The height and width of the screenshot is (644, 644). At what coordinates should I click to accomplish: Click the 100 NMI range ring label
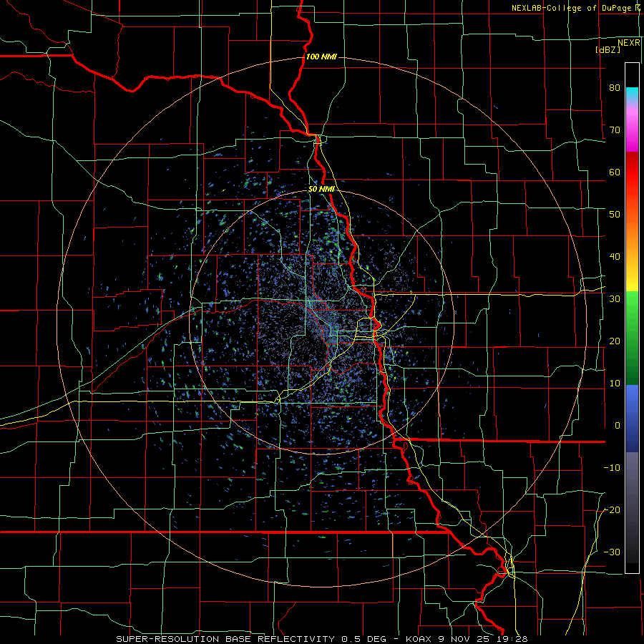coord(321,57)
